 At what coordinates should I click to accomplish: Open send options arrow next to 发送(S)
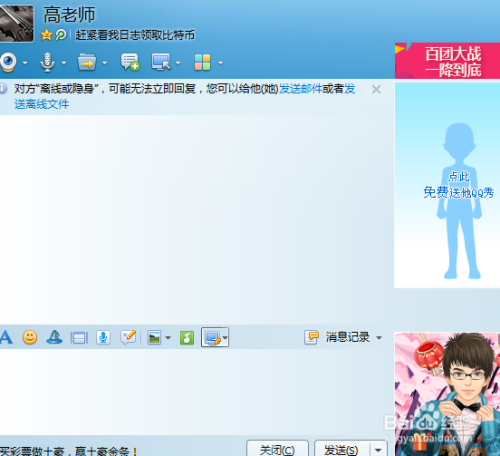tap(378, 449)
